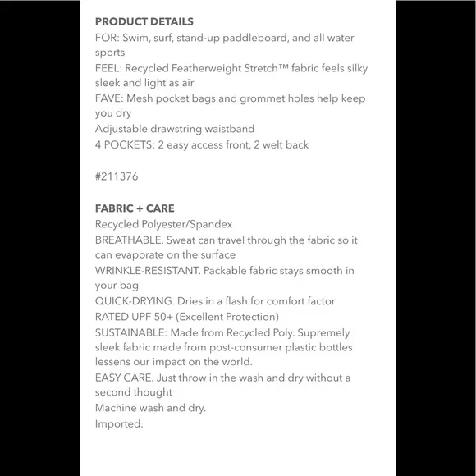The width and height of the screenshot is (476, 476).
Task: Click the SUSTAINABLE: Made from Recycled Poly line
Action: (222, 333)
